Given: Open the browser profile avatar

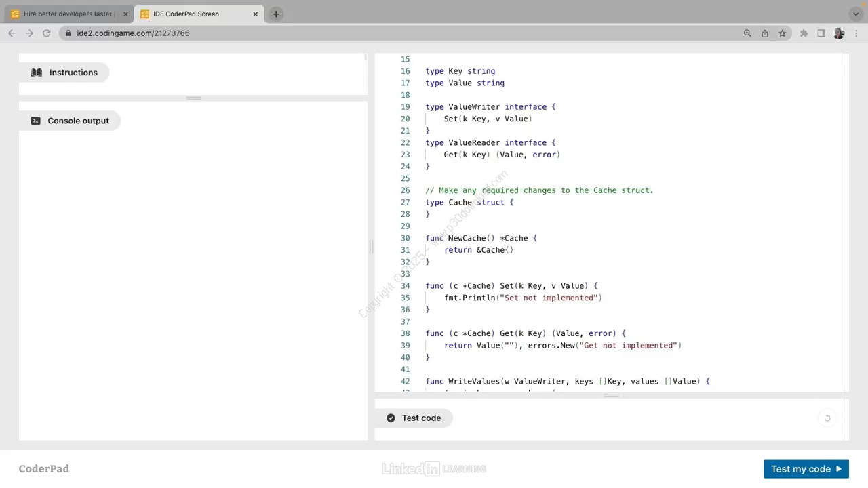Looking at the screenshot, I should 839,33.
